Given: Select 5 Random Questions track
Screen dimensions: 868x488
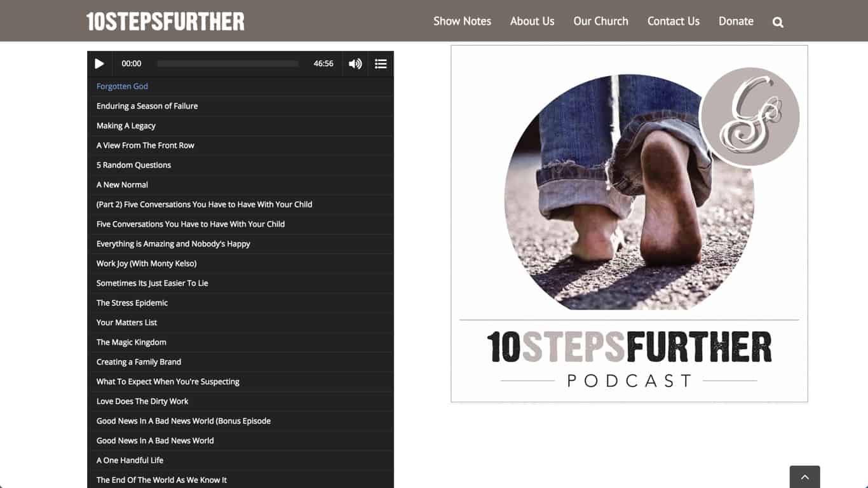Looking at the screenshot, I should coord(240,165).
